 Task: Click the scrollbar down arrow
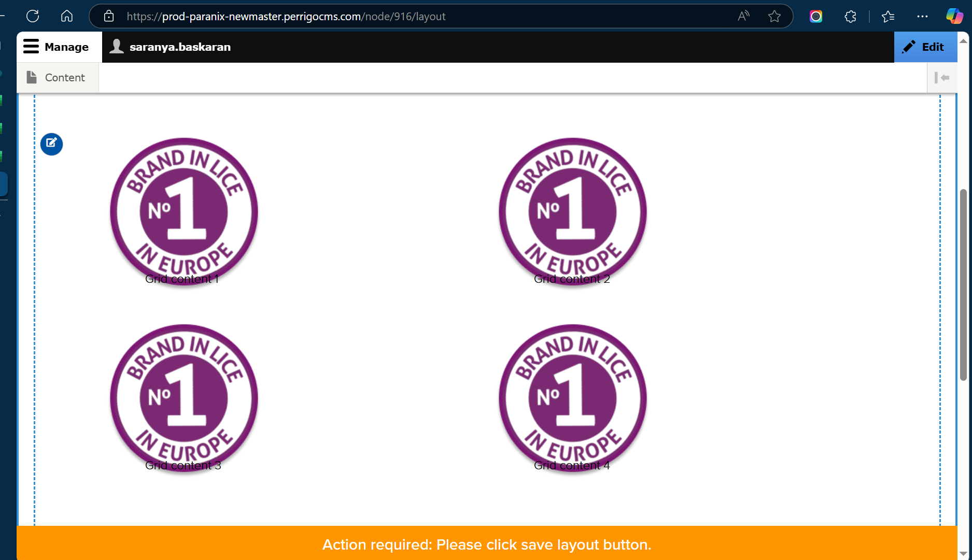click(x=963, y=554)
